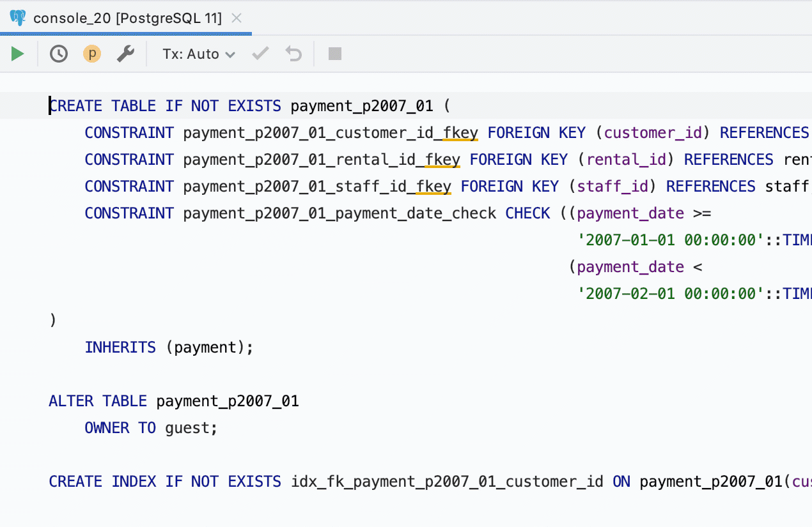
Task: Click the underlined fkey in customer_id constraint
Action: (x=460, y=133)
